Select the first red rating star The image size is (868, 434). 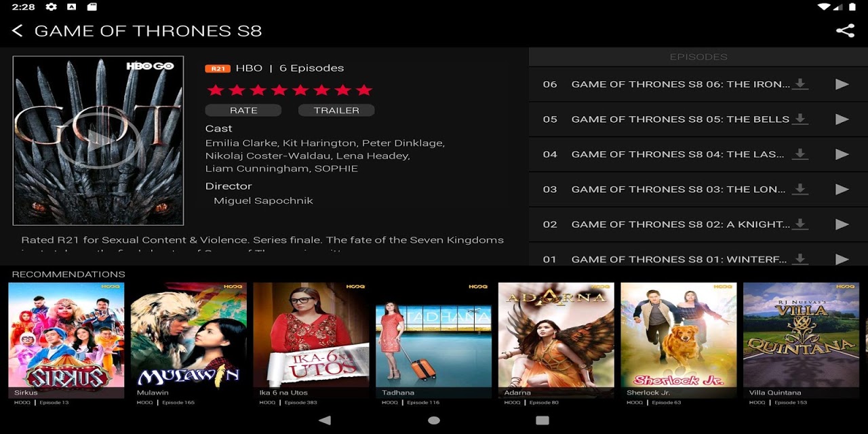(x=215, y=90)
